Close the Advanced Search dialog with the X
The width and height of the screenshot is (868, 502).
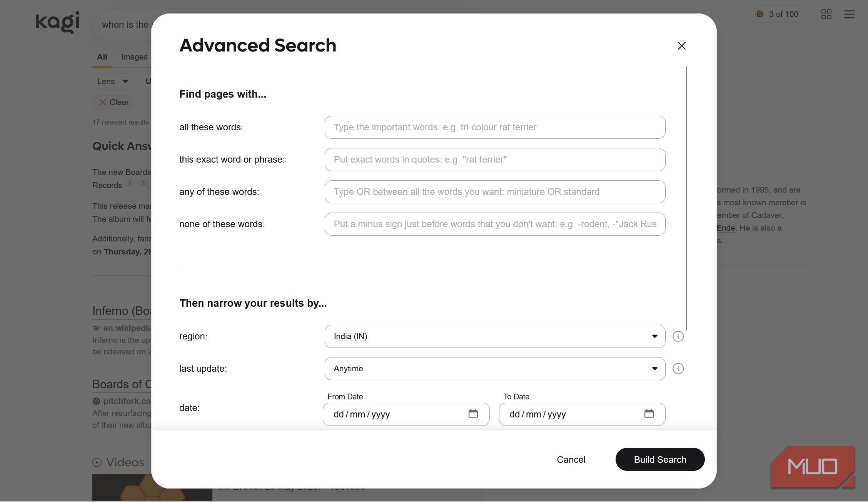point(681,46)
